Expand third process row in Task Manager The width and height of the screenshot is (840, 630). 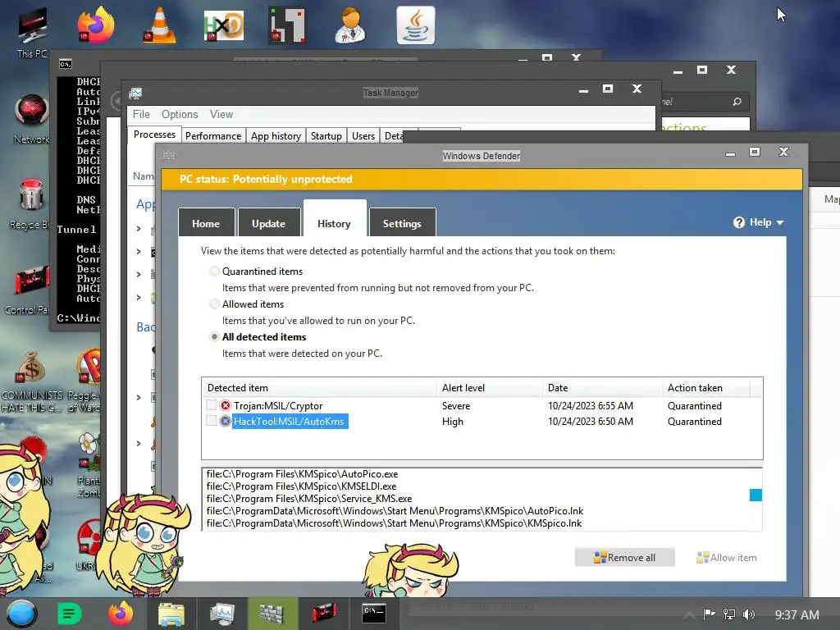[x=139, y=274]
